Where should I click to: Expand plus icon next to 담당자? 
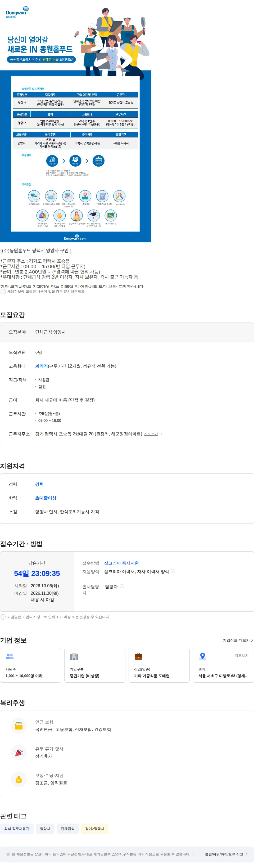coord(122,586)
